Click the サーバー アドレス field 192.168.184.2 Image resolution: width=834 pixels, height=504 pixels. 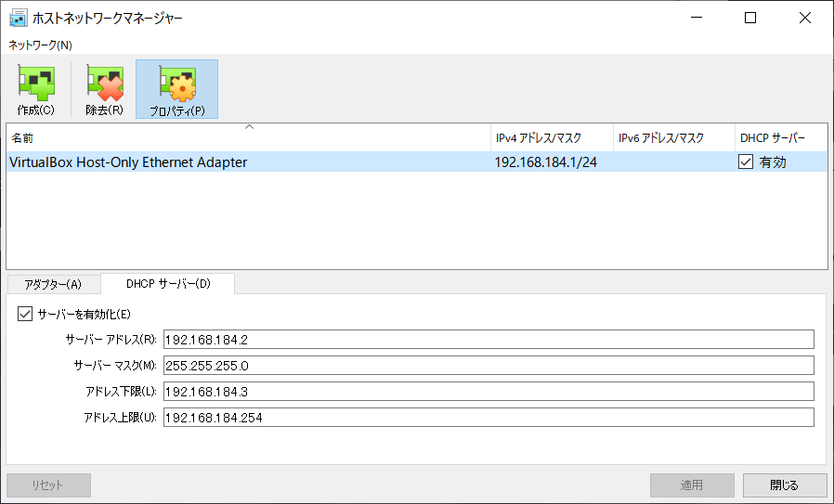(x=489, y=339)
